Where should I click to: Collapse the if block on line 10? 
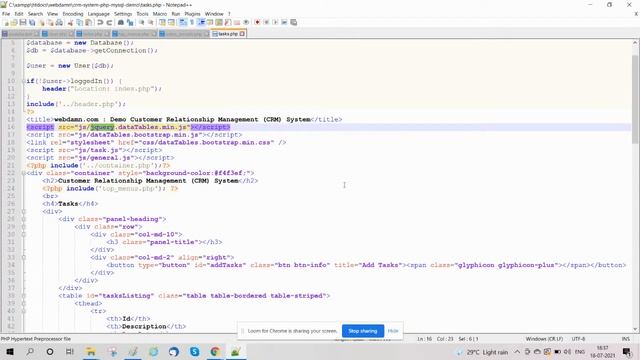pos(23,81)
